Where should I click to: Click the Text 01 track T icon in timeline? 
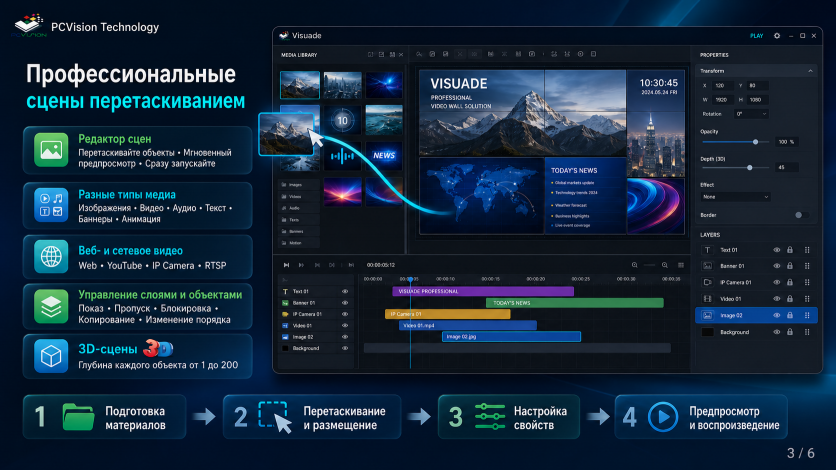tap(285, 291)
